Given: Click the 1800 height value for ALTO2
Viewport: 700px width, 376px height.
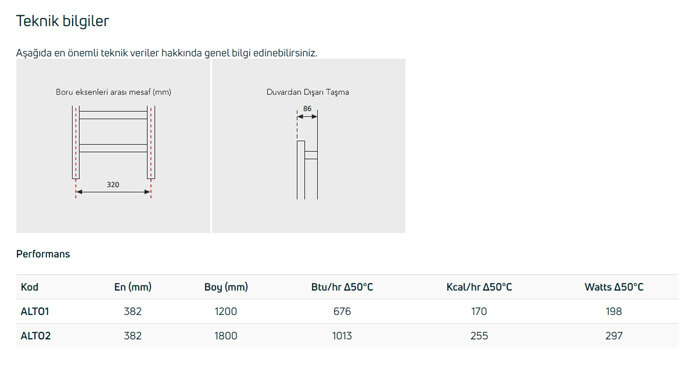Looking at the screenshot, I should point(226,336).
